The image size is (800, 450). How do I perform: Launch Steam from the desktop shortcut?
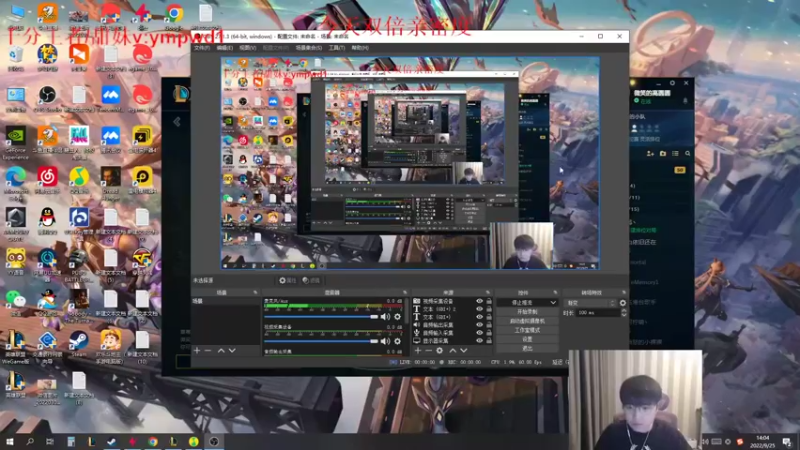[x=79, y=343]
